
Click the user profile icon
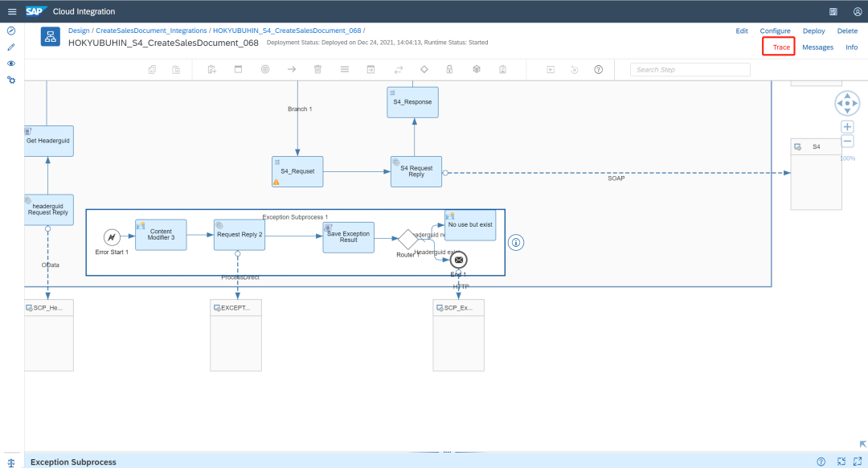pyautogui.click(x=857, y=11)
